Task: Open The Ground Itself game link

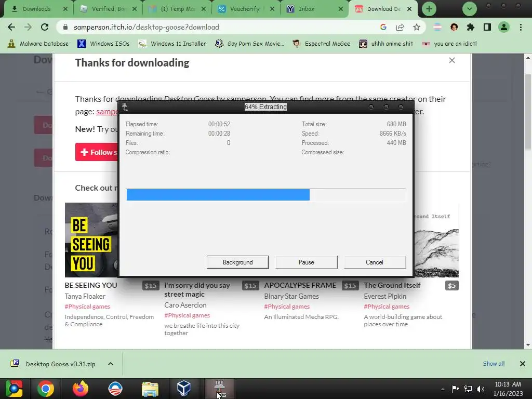Action: pyautogui.click(x=392, y=285)
